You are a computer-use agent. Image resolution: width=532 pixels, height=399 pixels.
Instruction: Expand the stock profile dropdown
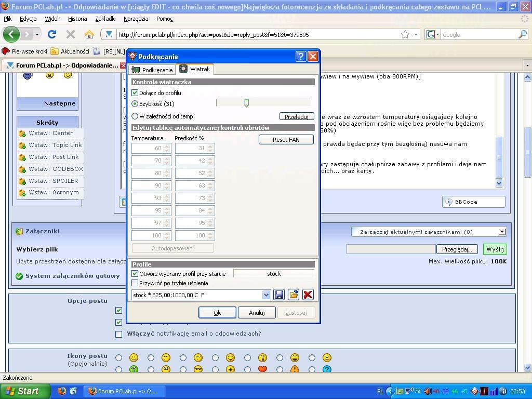tap(266, 295)
